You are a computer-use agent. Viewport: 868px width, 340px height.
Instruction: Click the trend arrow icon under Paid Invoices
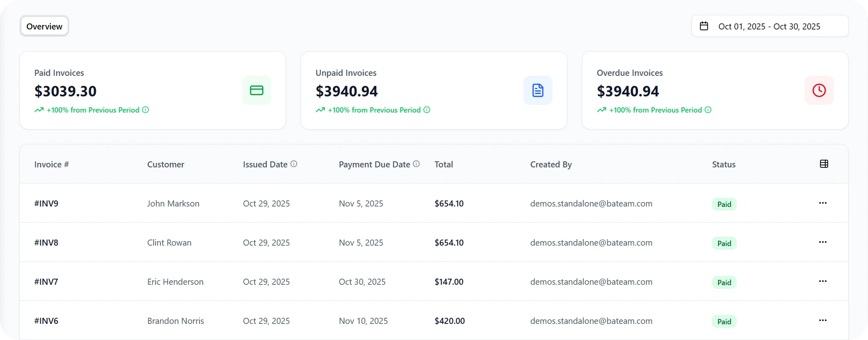click(x=39, y=110)
